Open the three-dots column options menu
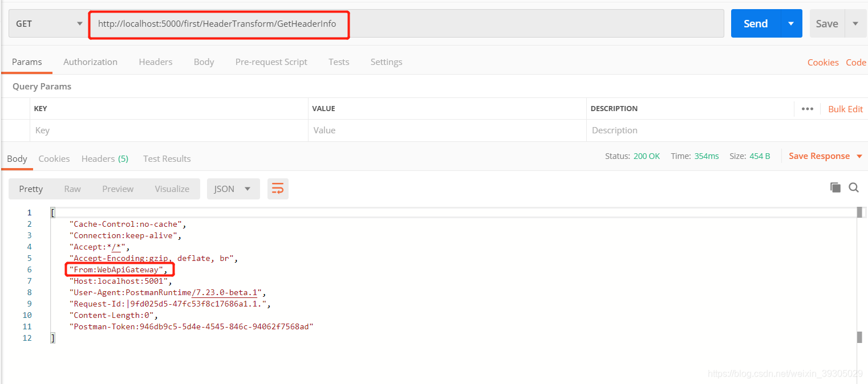The height and width of the screenshot is (384, 868). (x=808, y=109)
